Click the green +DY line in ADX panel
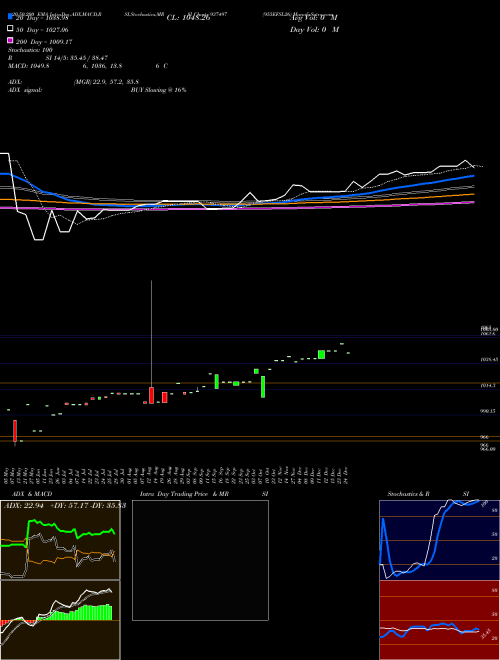The height and width of the screenshot is (660, 500). click(x=67, y=530)
